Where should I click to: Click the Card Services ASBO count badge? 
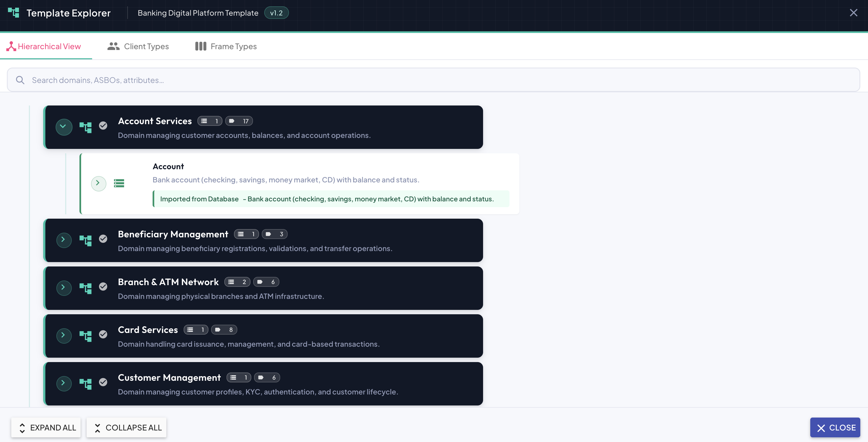[196, 330]
